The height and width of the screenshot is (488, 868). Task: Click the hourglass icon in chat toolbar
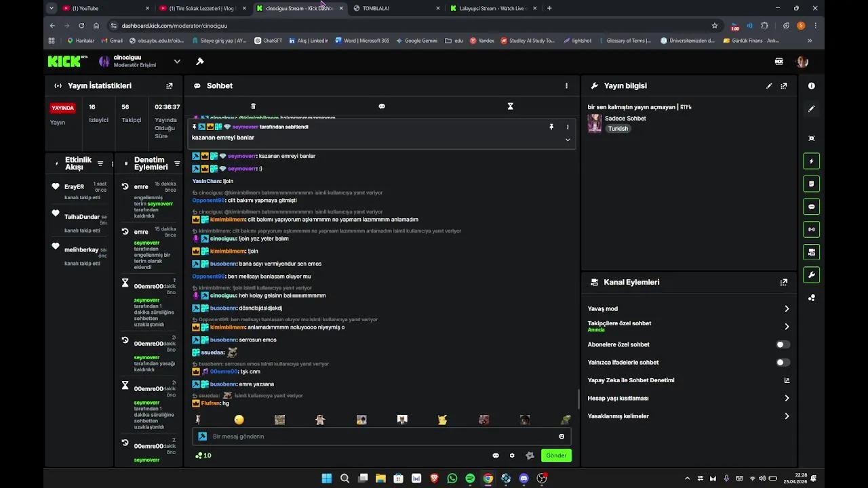pyautogui.click(x=511, y=106)
